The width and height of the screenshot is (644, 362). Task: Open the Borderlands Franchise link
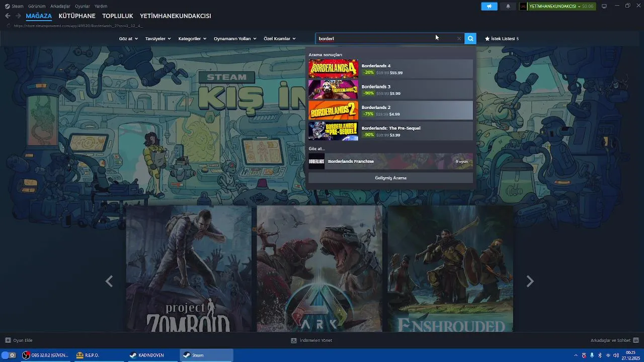[x=390, y=161]
